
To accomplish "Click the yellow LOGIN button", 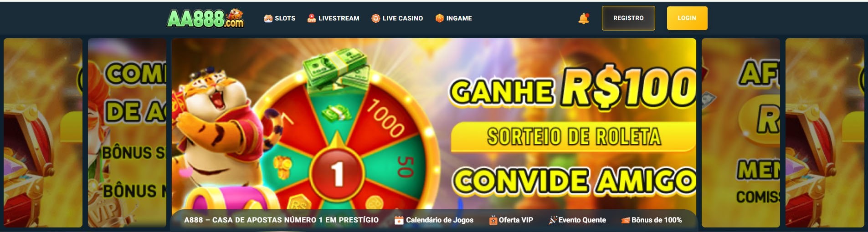I will (x=687, y=18).
